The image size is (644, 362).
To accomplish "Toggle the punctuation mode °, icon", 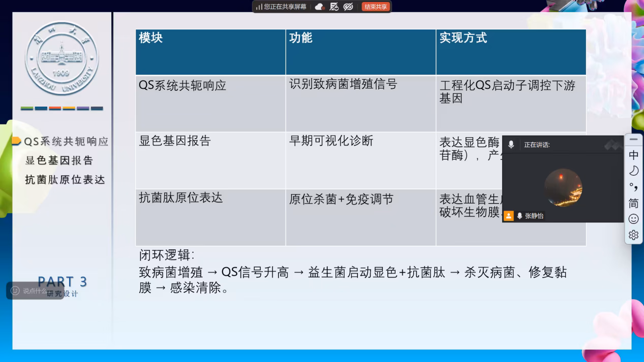I will (633, 187).
